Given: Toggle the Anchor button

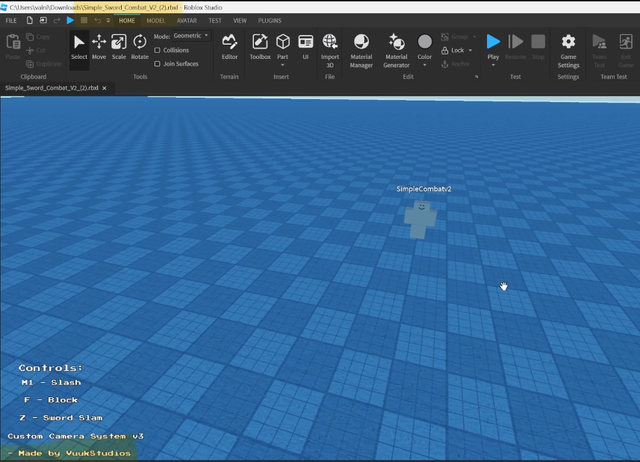Looking at the screenshot, I should tap(456, 64).
